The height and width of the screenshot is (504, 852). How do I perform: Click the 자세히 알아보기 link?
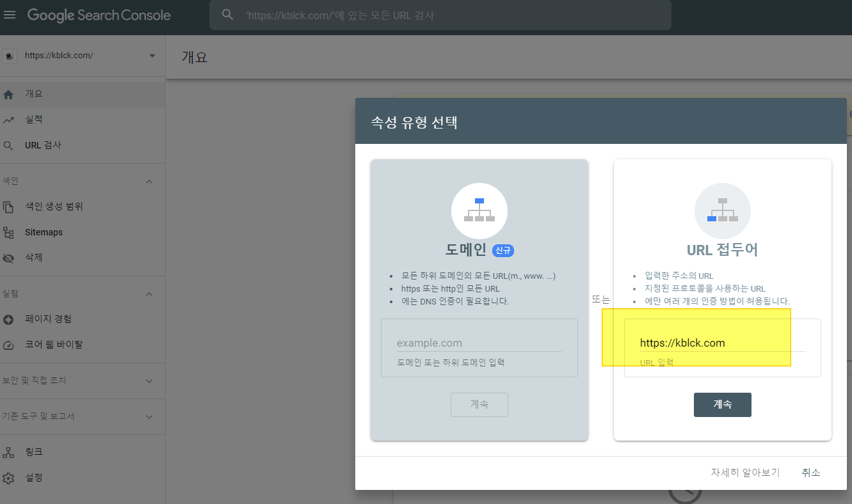click(x=745, y=473)
